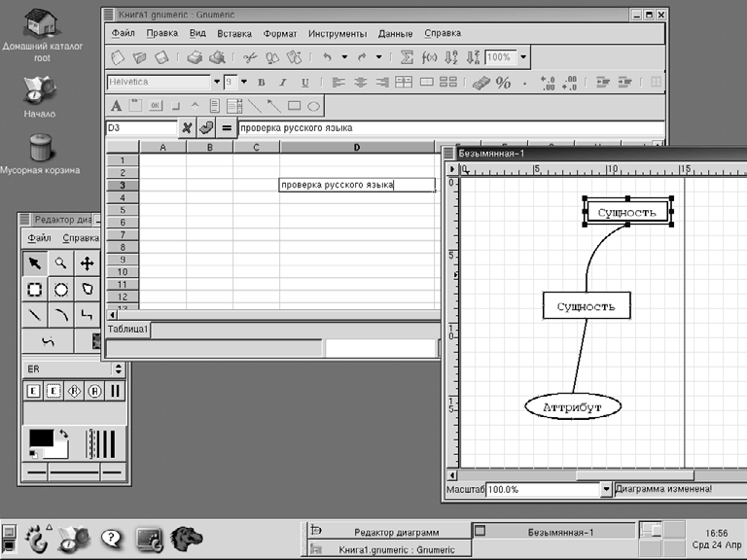Click the Таблица1 sheet tab

(127, 330)
